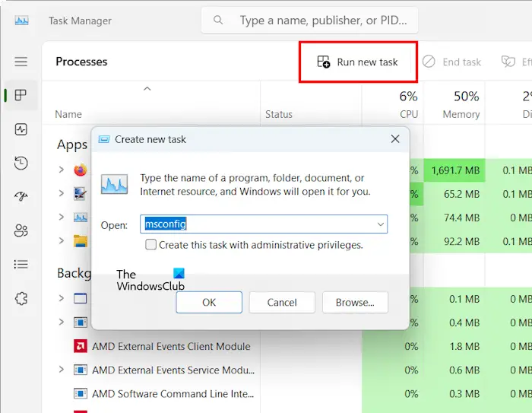Image resolution: width=532 pixels, height=413 pixels.
Task: Open the Services sidebar puzzle icon
Action: pos(21,299)
